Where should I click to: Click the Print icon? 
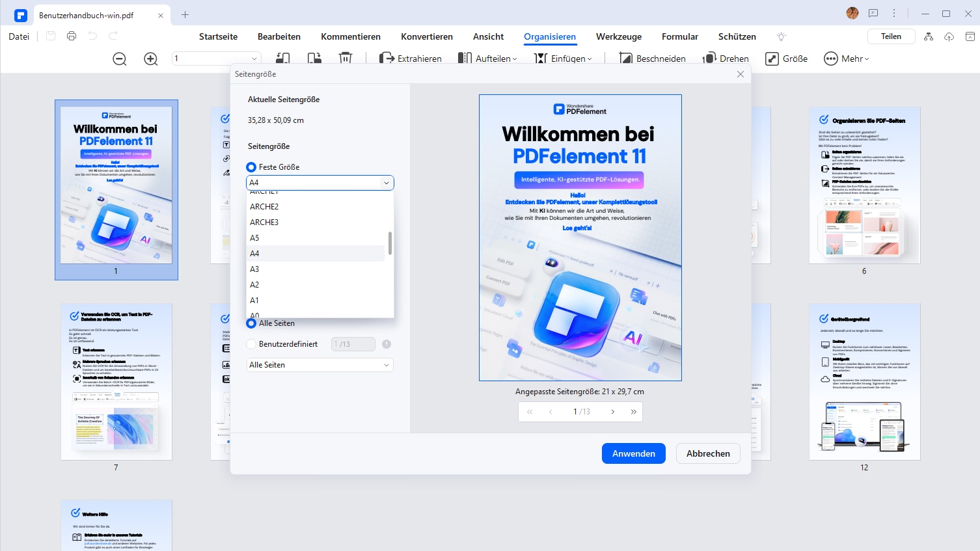[72, 36]
